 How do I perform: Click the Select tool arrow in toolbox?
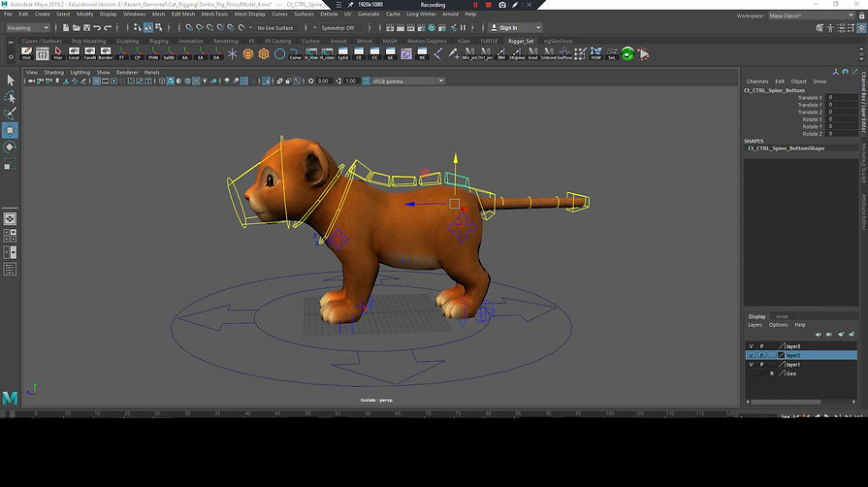(10, 81)
